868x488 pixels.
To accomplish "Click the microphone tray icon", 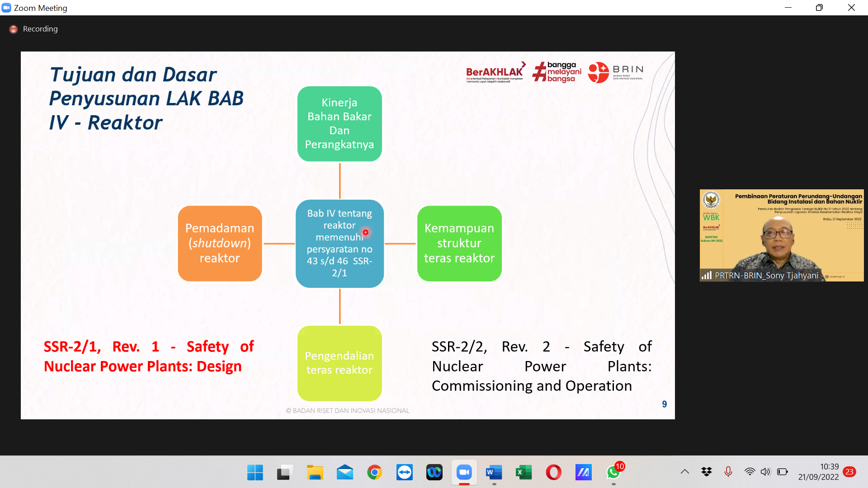I will [728, 472].
